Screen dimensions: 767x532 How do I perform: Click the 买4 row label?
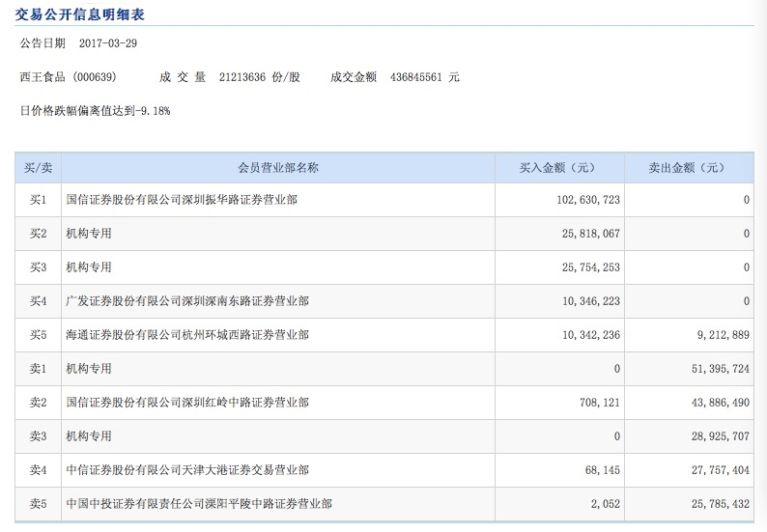[x=38, y=300]
